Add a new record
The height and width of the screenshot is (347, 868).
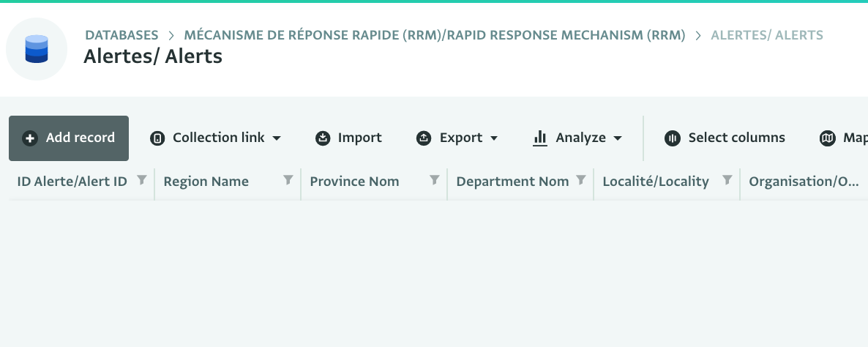pos(69,138)
